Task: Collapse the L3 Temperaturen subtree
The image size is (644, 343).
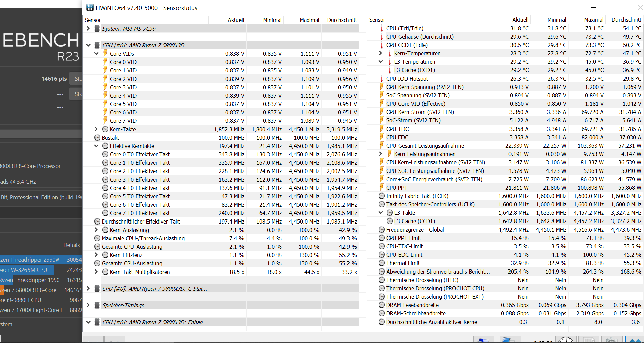Action: pos(380,61)
